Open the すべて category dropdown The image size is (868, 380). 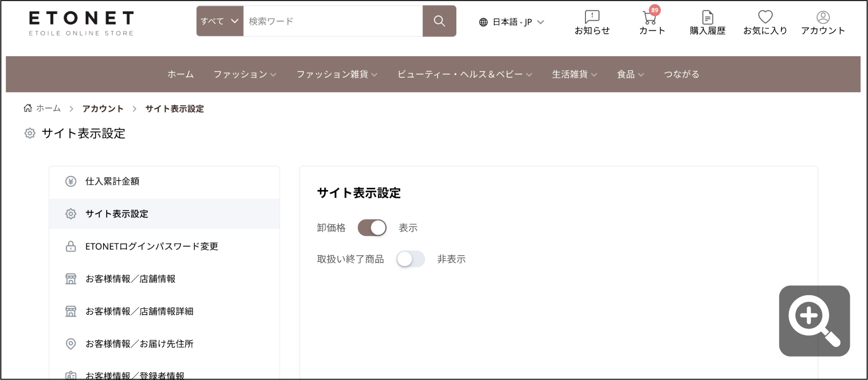[x=220, y=21]
